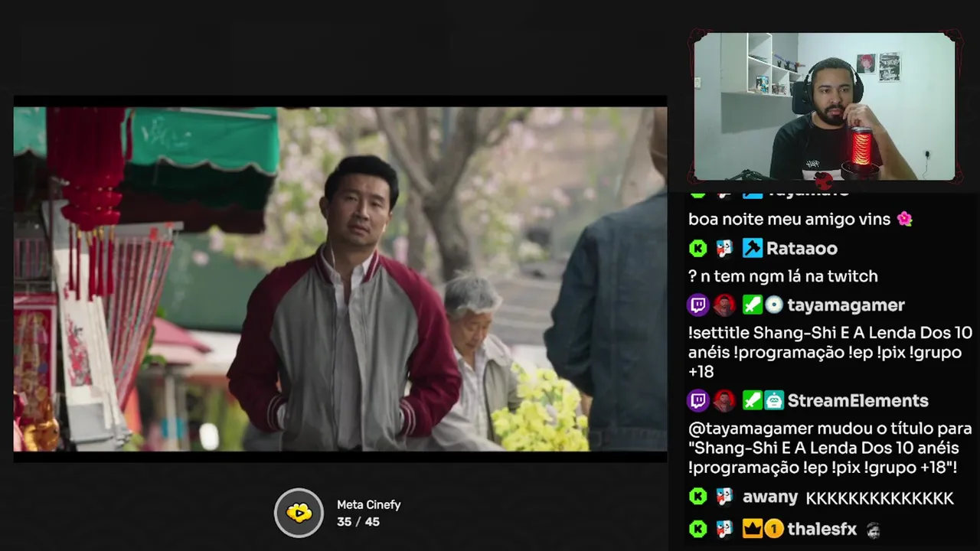
Task: Click the 'Meta Cinefy' goal label
Action: [369, 505]
